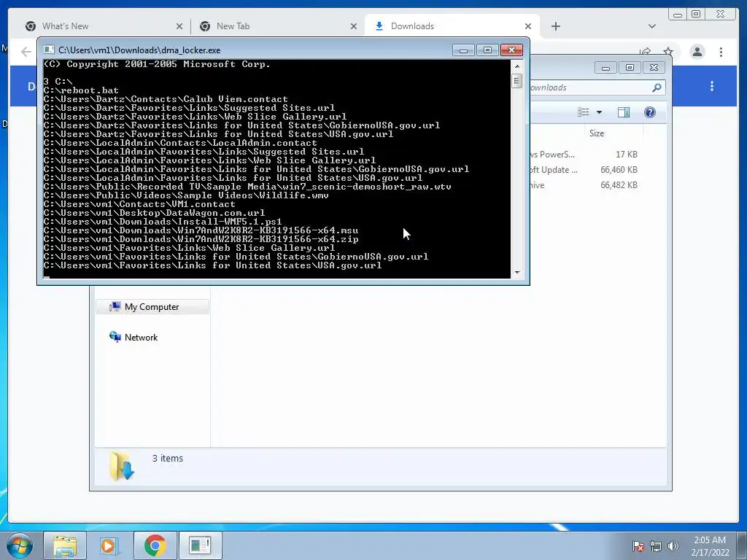Click console scrollbar down arrow
The height and width of the screenshot is (560, 747).
pyautogui.click(x=517, y=273)
